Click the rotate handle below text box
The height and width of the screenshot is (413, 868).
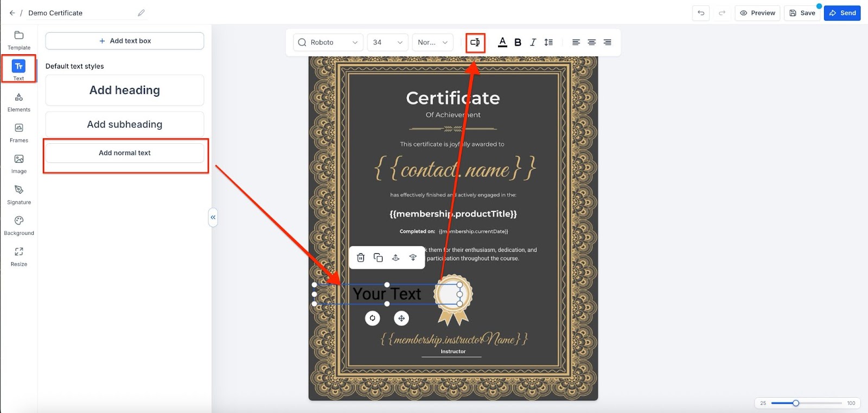point(373,319)
